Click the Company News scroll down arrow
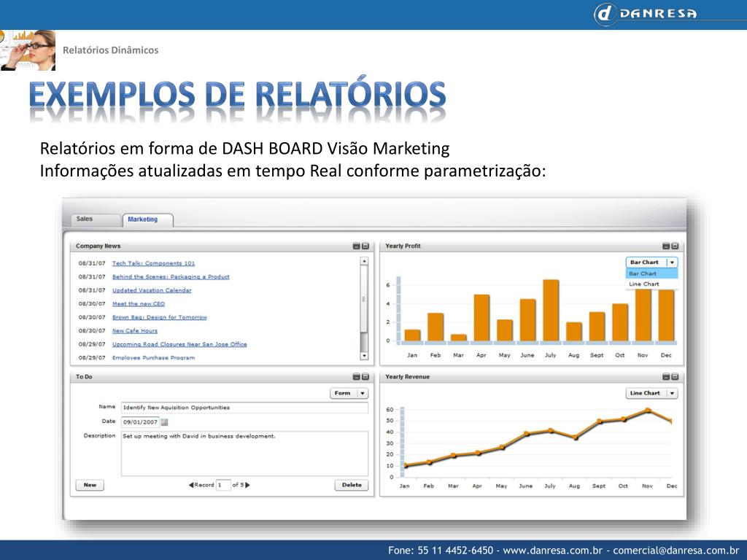This screenshot has width=747, height=560. [365, 356]
